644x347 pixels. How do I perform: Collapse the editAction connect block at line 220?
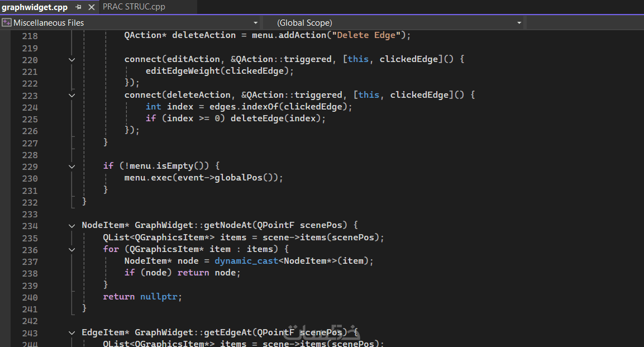tap(72, 60)
